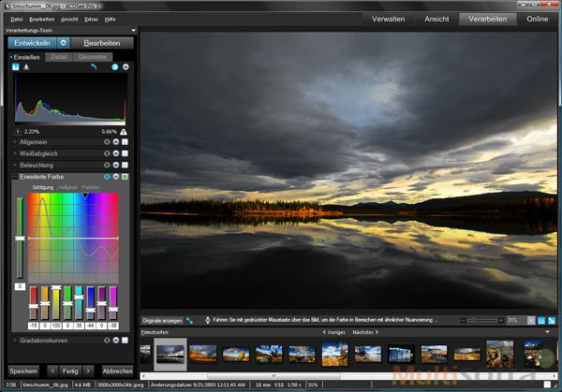Expand the Gradationskurven section
The width and height of the screenshot is (562, 392).
[15, 341]
